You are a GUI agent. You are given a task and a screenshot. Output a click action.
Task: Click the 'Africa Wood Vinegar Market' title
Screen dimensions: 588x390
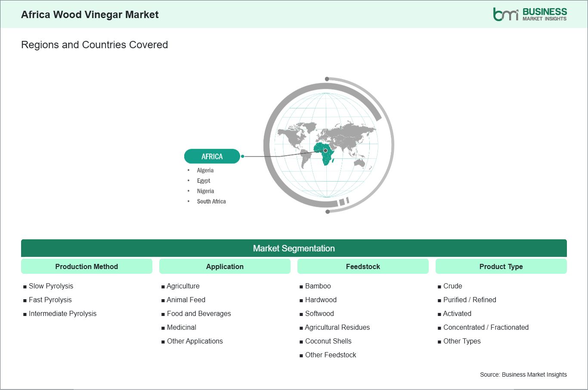tap(90, 15)
